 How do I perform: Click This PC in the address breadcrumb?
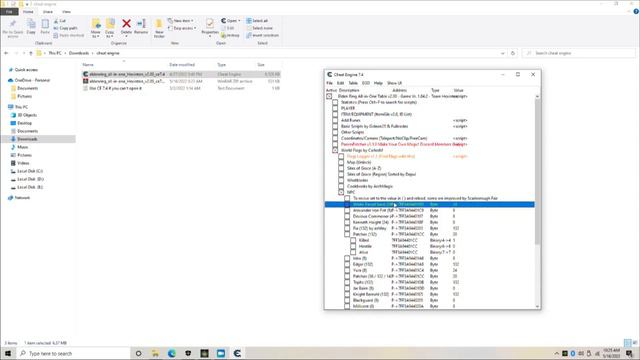point(55,53)
